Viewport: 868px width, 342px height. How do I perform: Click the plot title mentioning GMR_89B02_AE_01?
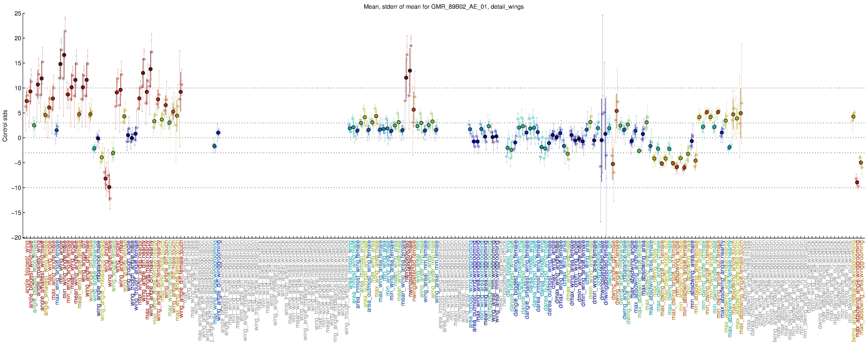pos(443,7)
